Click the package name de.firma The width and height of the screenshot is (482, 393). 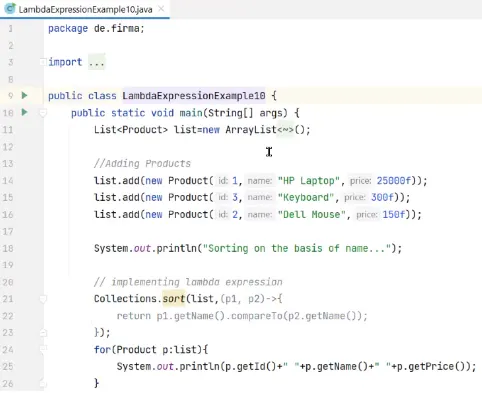(116, 28)
